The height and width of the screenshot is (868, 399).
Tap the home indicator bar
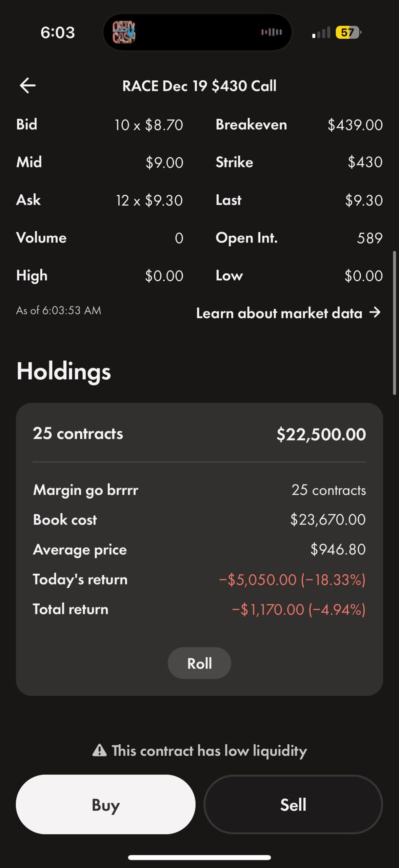pyautogui.click(x=199, y=857)
